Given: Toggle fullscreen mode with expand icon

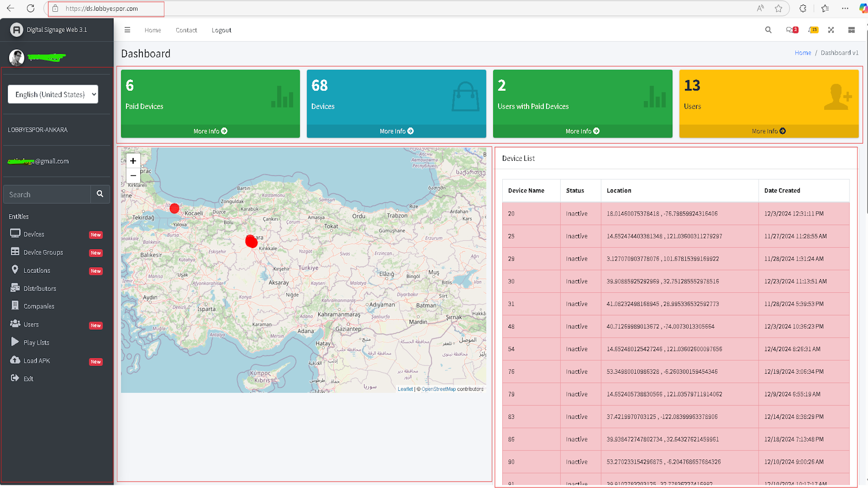Looking at the screenshot, I should (831, 30).
